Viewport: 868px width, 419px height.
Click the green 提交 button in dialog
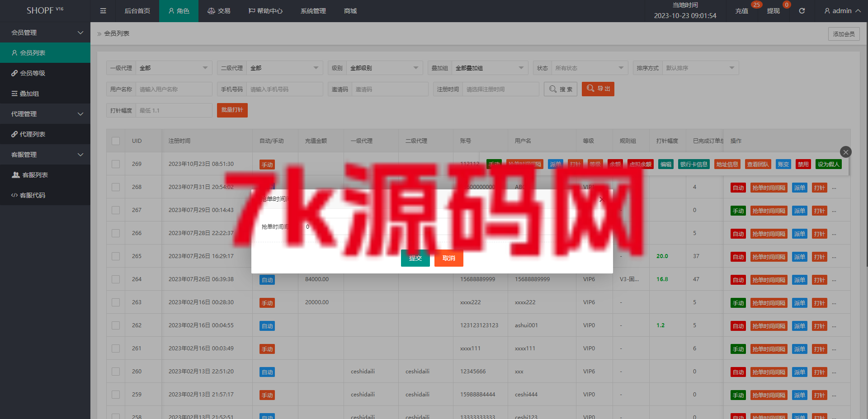pyautogui.click(x=415, y=258)
